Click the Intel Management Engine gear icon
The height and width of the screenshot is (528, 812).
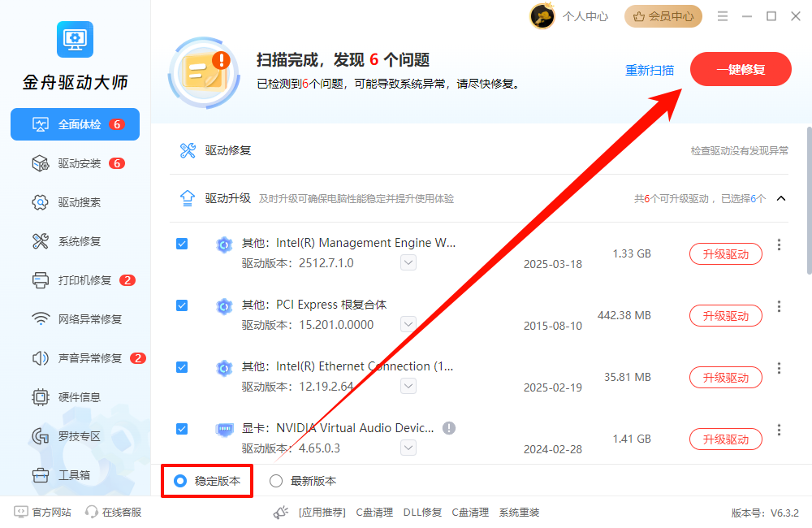[x=224, y=245]
